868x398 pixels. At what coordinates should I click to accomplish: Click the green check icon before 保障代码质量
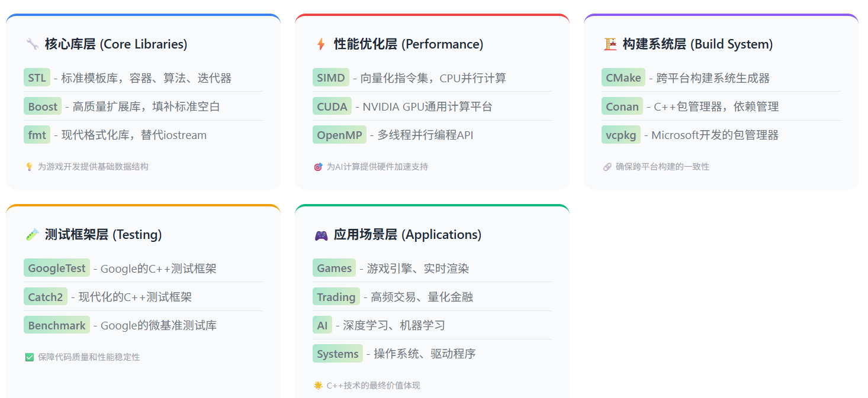coord(29,357)
